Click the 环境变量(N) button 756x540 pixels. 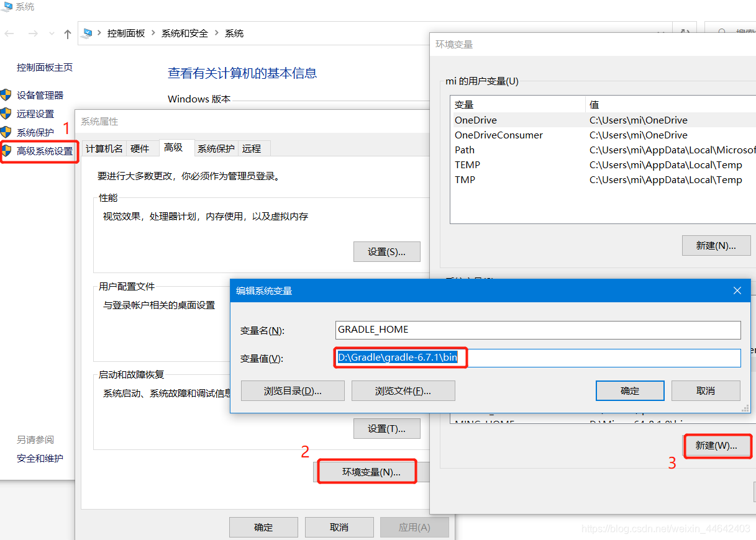(x=367, y=471)
